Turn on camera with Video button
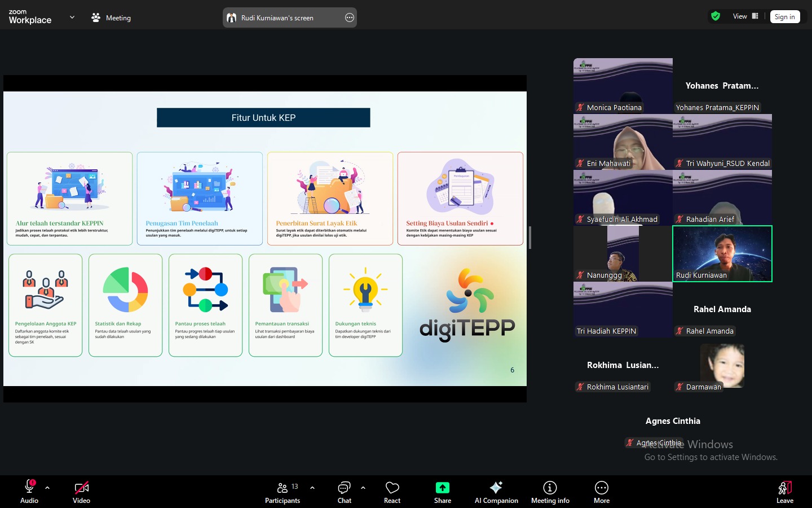This screenshot has width=812, height=508. [x=81, y=492]
